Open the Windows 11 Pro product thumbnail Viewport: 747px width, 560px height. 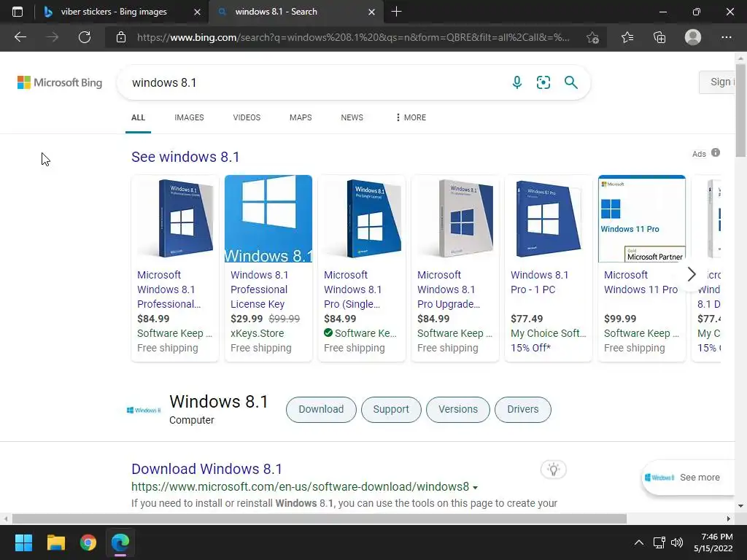(x=642, y=219)
